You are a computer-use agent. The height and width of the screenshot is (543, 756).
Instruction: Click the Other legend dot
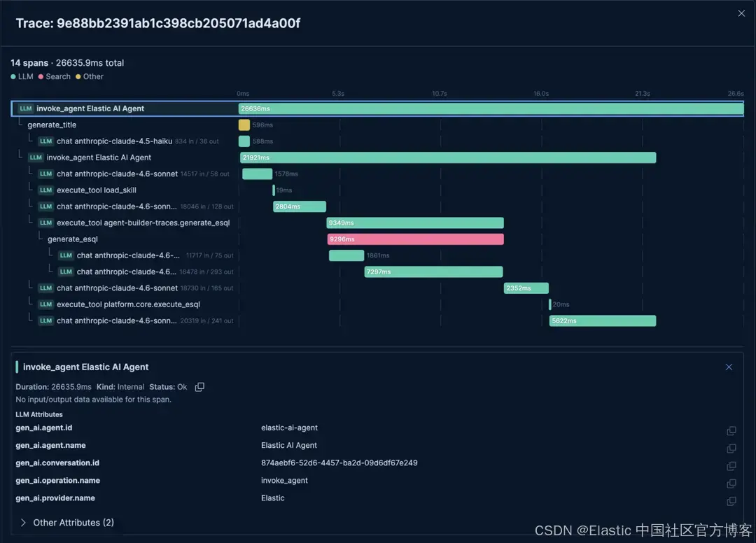click(x=78, y=76)
